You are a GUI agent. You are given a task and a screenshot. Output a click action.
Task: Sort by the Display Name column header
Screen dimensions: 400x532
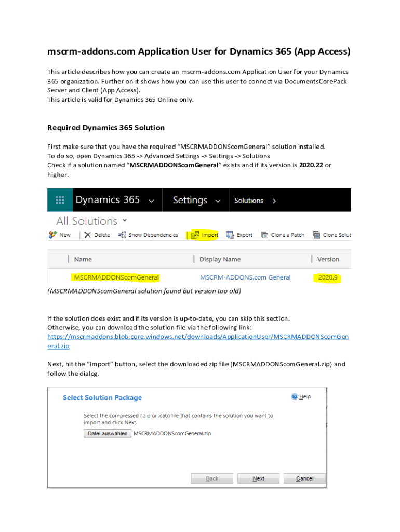tap(220, 259)
